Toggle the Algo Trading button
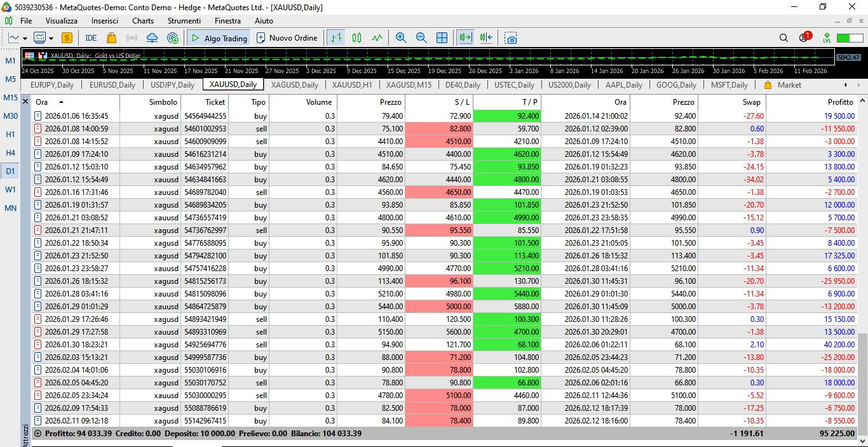This screenshot has width=868, height=447. click(x=219, y=38)
